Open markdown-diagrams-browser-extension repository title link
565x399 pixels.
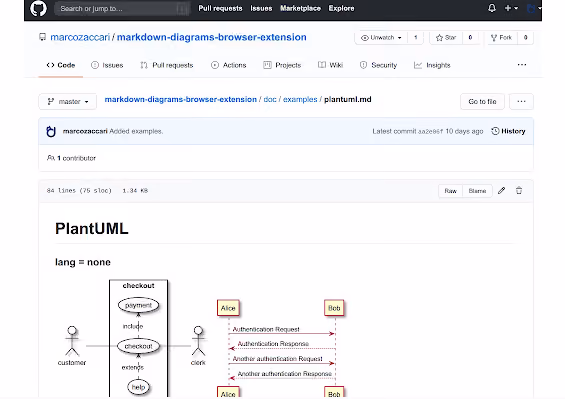click(212, 37)
